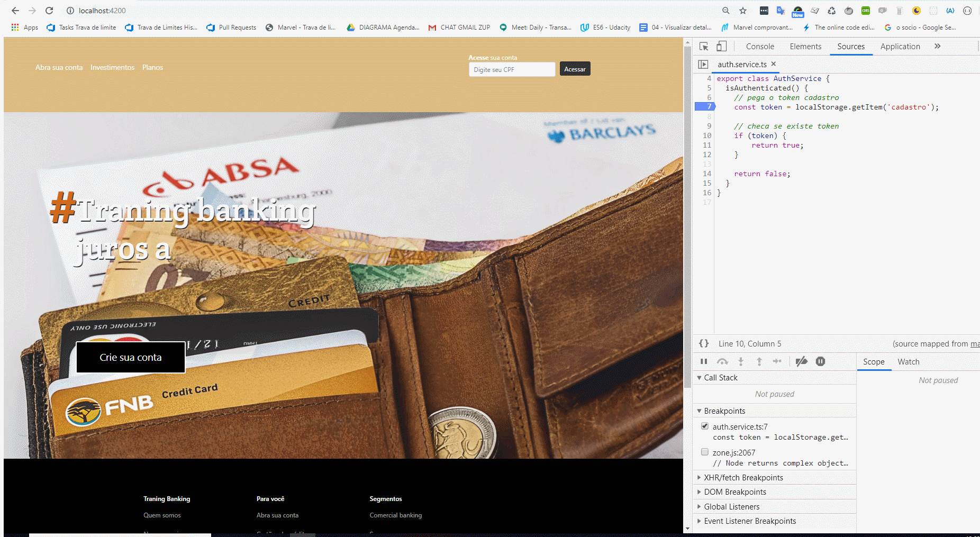Switch to the Elements tab
The width and height of the screenshot is (980, 537).
pos(805,47)
